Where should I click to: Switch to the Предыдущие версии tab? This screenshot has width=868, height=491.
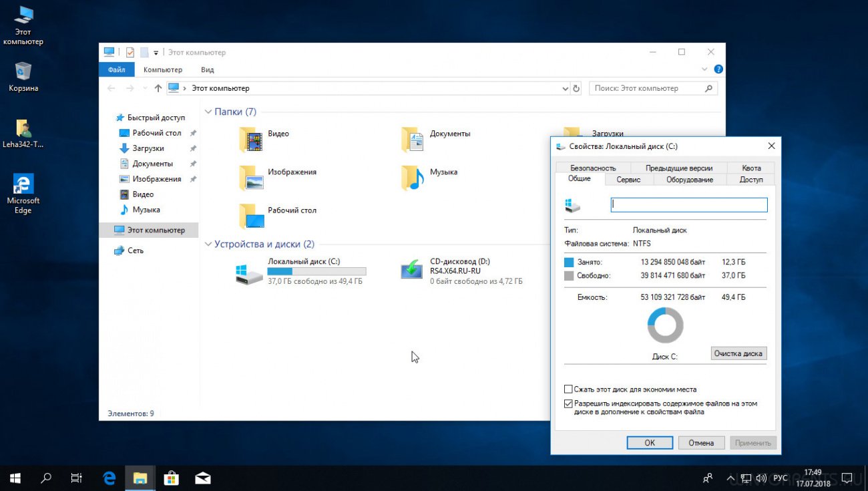tap(678, 168)
